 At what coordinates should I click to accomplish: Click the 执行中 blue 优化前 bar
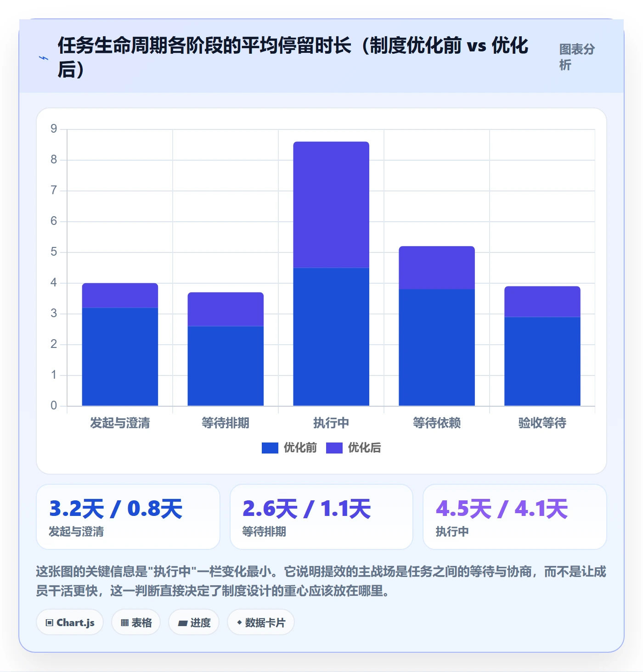coord(331,336)
